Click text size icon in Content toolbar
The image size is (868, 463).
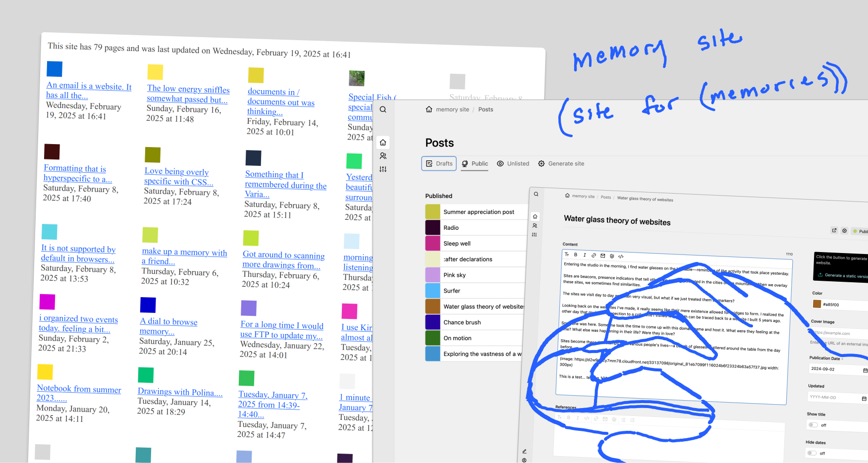[567, 255]
